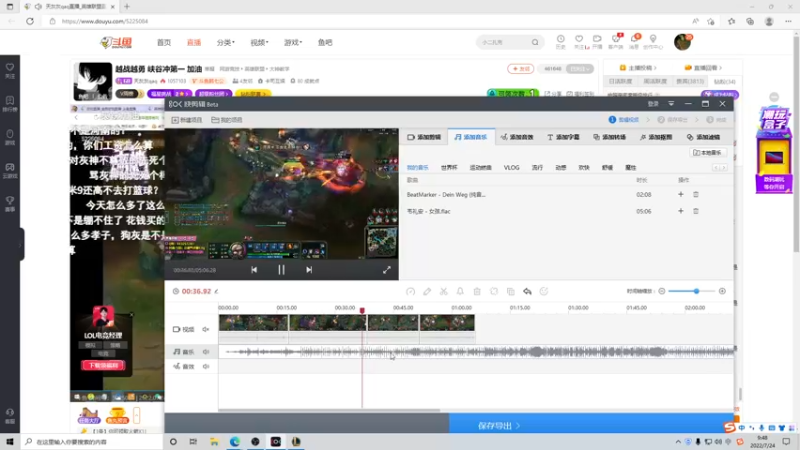Screen dimensions: 800x450
Task: Click the Douyu search magnifier icon
Action: click(535, 42)
